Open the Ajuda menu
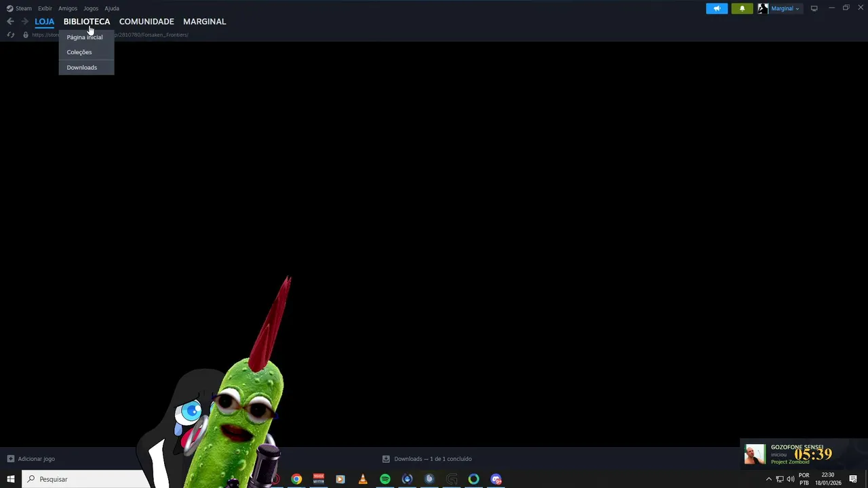The height and width of the screenshot is (488, 868). point(112,8)
